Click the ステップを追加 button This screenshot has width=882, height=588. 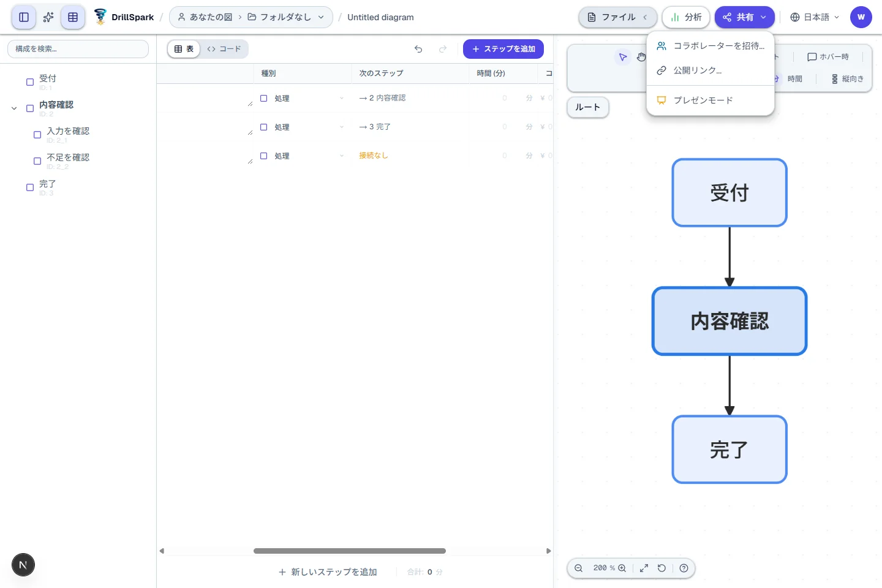click(503, 49)
